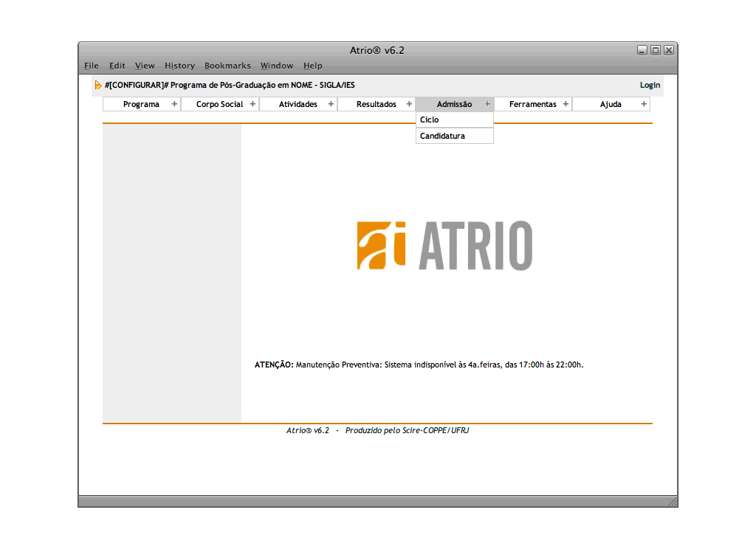Click the plus icon beside Ferramentas
Screen dimensions: 756x549
(x=566, y=104)
